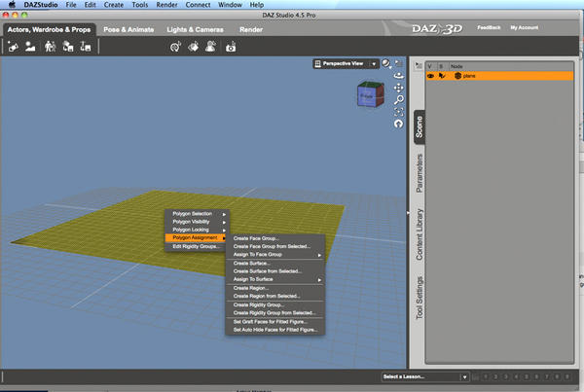Choose Create Surface menu entry

pyautogui.click(x=275, y=264)
